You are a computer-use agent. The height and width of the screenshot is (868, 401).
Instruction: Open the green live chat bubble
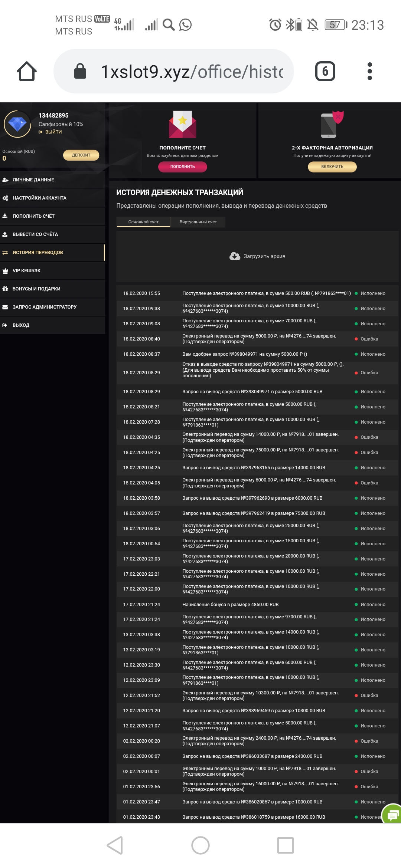[x=392, y=814]
